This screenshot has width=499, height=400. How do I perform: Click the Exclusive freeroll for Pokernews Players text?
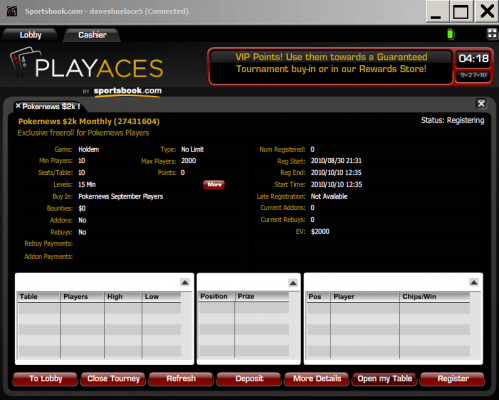point(83,133)
